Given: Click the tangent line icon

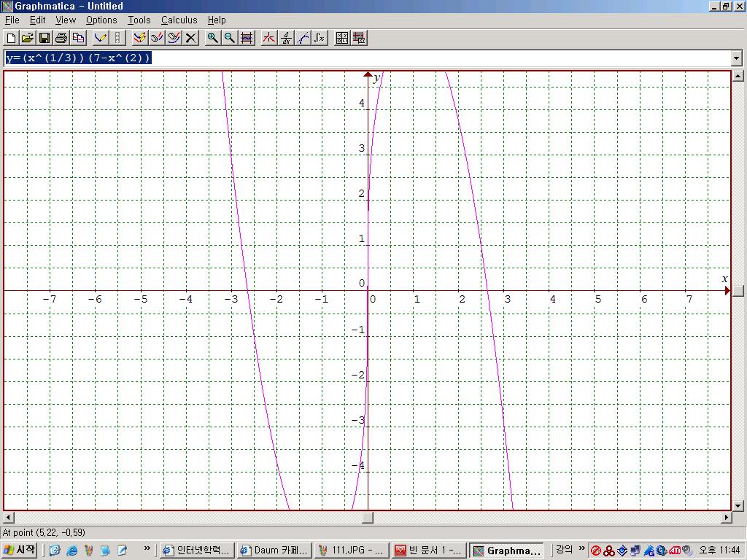Looking at the screenshot, I should (303, 38).
